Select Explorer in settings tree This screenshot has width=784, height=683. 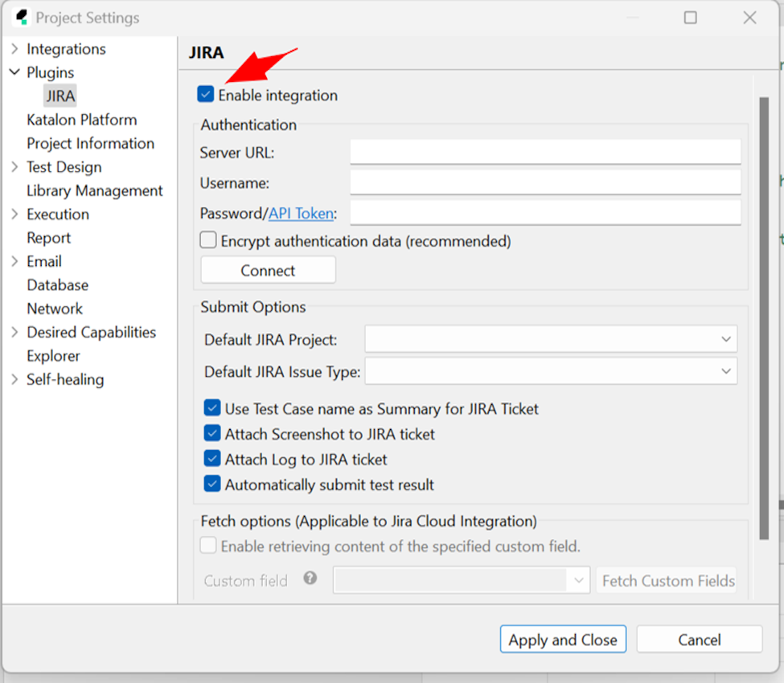(x=53, y=356)
